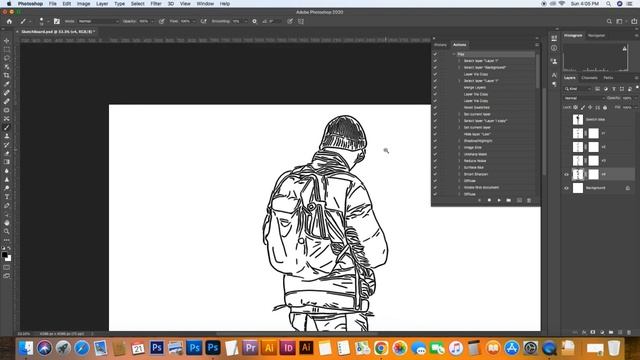Switch to the Navigator tab
This screenshot has width=640, height=360.
tap(596, 36)
